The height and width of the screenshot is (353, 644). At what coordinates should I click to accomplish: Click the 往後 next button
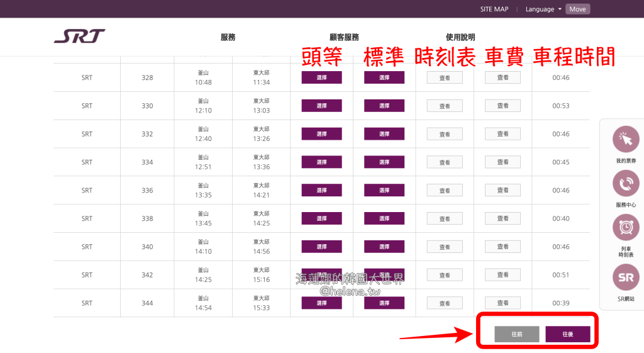tap(568, 334)
